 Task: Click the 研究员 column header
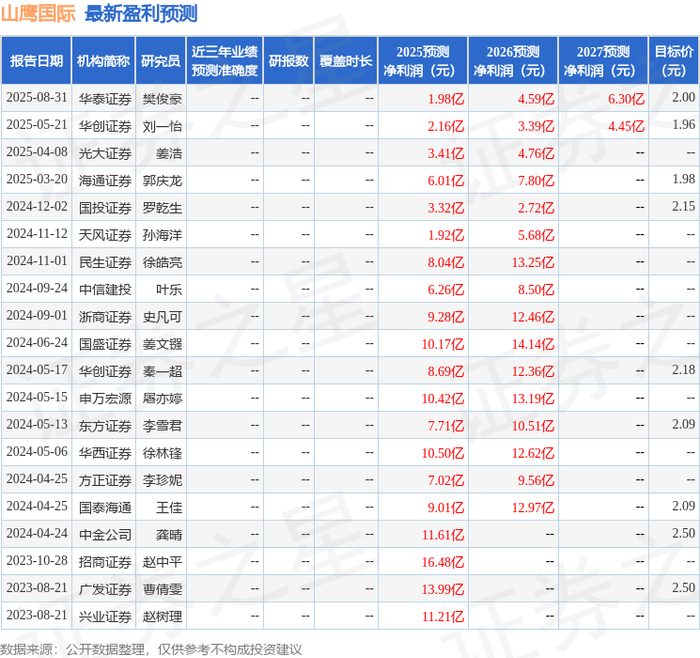pos(161,61)
